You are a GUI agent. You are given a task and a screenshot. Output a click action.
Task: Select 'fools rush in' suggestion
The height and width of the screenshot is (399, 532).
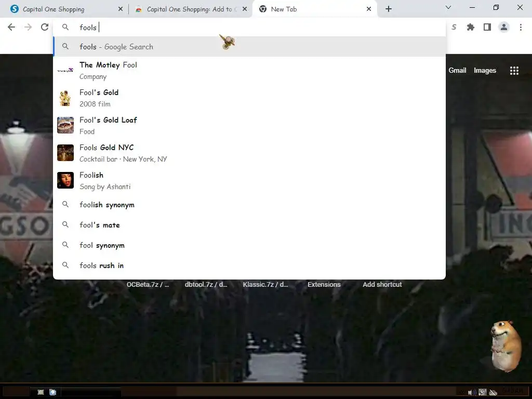click(249, 265)
